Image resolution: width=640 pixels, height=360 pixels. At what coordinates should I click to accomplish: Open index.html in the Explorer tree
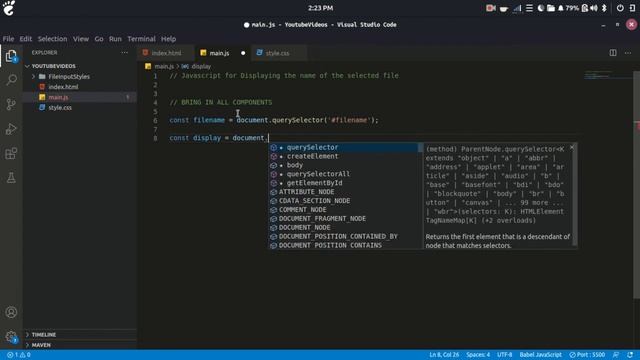click(x=63, y=87)
